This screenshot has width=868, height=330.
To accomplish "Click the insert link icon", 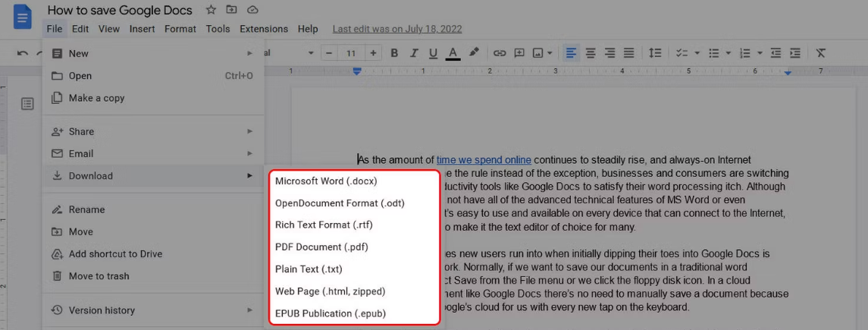I will (500, 53).
